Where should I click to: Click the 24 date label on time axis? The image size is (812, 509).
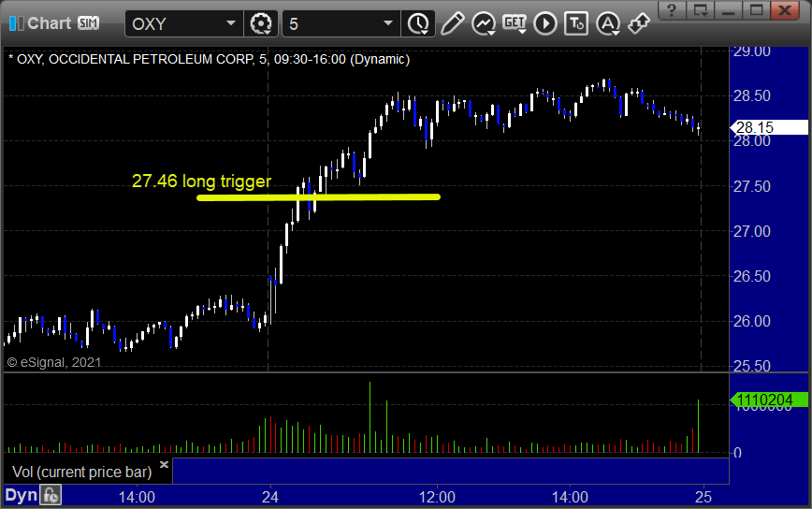(x=269, y=498)
